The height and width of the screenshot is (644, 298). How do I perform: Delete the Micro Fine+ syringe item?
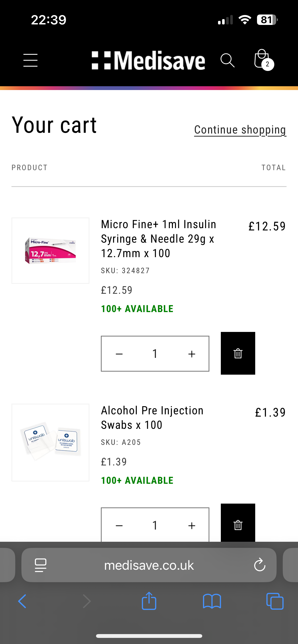[238, 353]
